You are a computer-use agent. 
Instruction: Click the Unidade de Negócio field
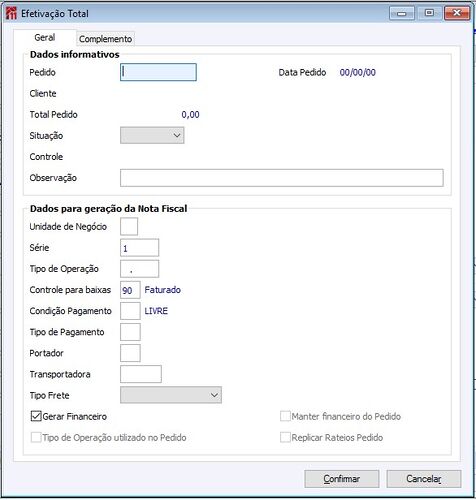click(129, 227)
